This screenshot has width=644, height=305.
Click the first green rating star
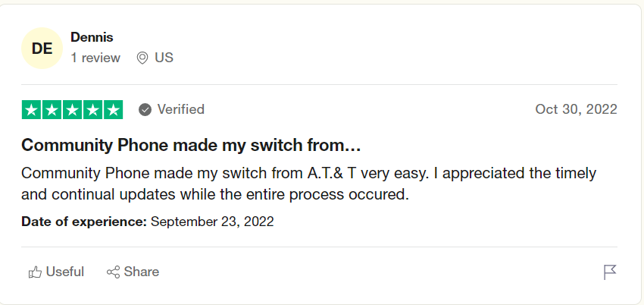click(x=32, y=110)
